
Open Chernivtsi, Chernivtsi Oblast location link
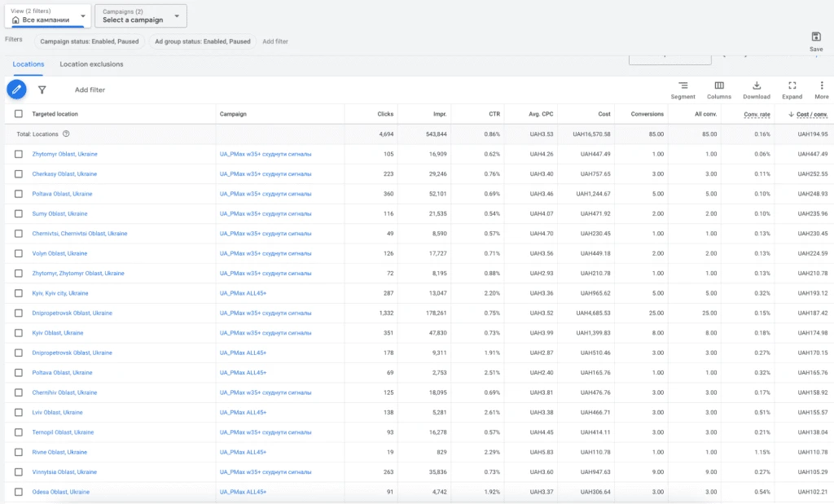click(x=80, y=234)
